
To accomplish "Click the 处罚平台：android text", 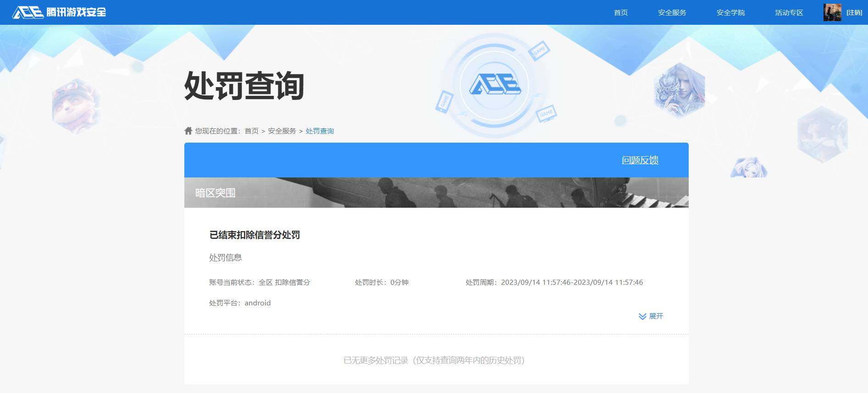I will click(240, 303).
